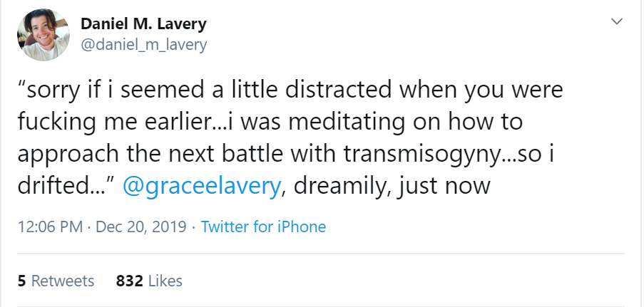The width and height of the screenshot is (644, 307).
Task: Click the retweet count number 5
Action: point(21,281)
